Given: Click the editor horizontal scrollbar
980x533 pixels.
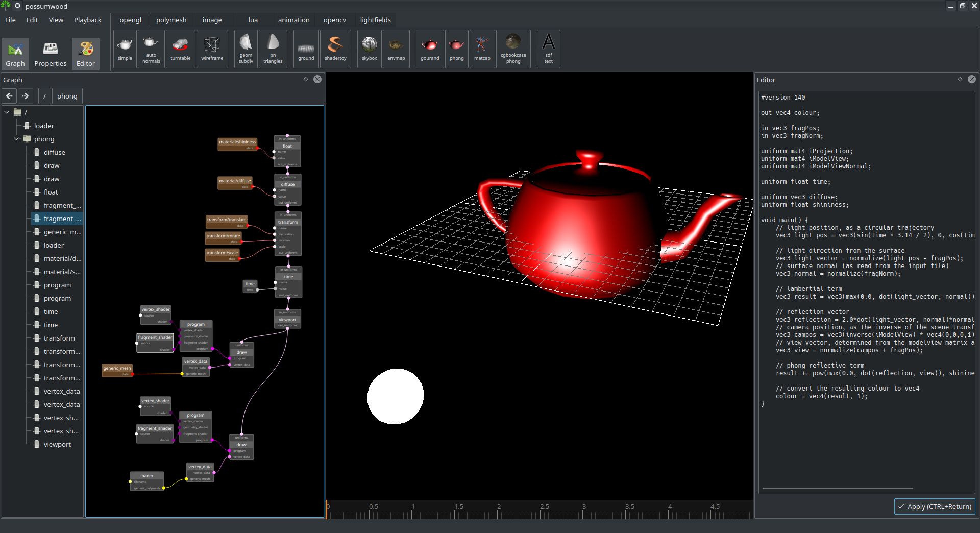Looking at the screenshot, I should click(837, 489).
